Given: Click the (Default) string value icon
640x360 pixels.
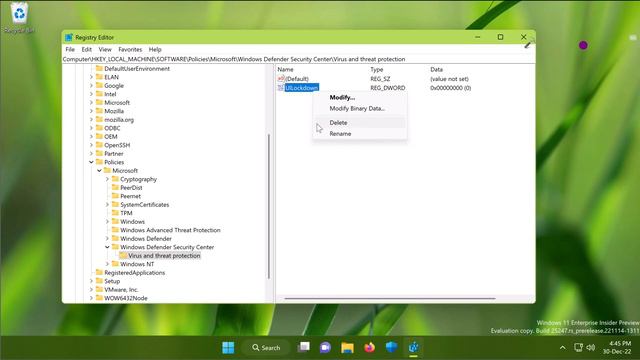Looking at the screenshot, I should coord(280,79).
